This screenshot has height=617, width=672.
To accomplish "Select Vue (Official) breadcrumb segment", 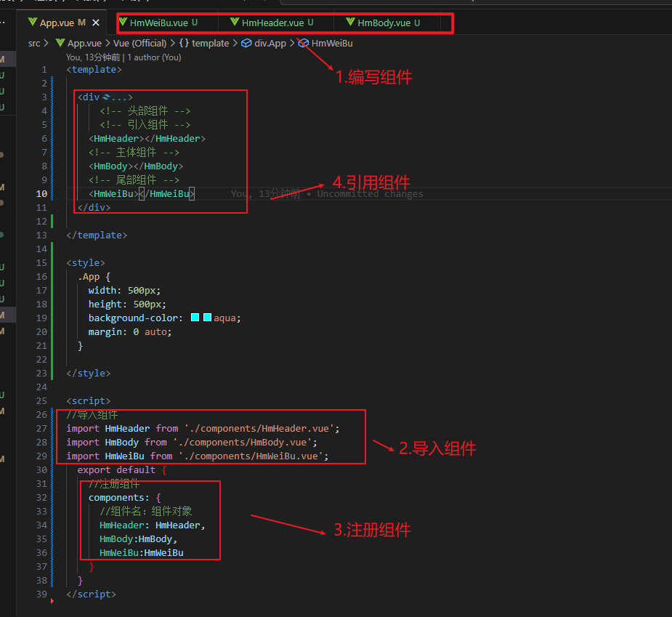I will click(139, 44).
